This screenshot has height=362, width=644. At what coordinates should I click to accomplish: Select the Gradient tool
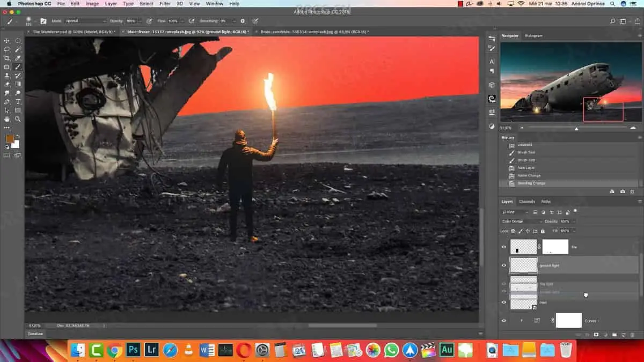click(x=18, y=84)
